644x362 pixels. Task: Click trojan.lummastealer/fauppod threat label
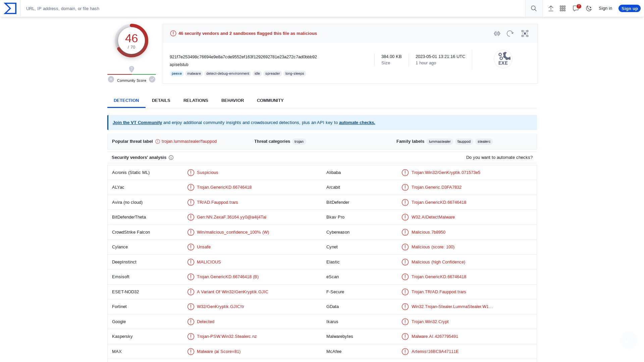(x=189, y=141)
